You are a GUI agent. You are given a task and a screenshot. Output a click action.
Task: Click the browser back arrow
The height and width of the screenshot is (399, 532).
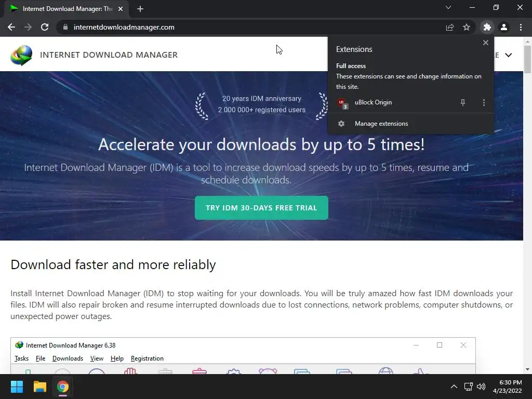(11, 27)
